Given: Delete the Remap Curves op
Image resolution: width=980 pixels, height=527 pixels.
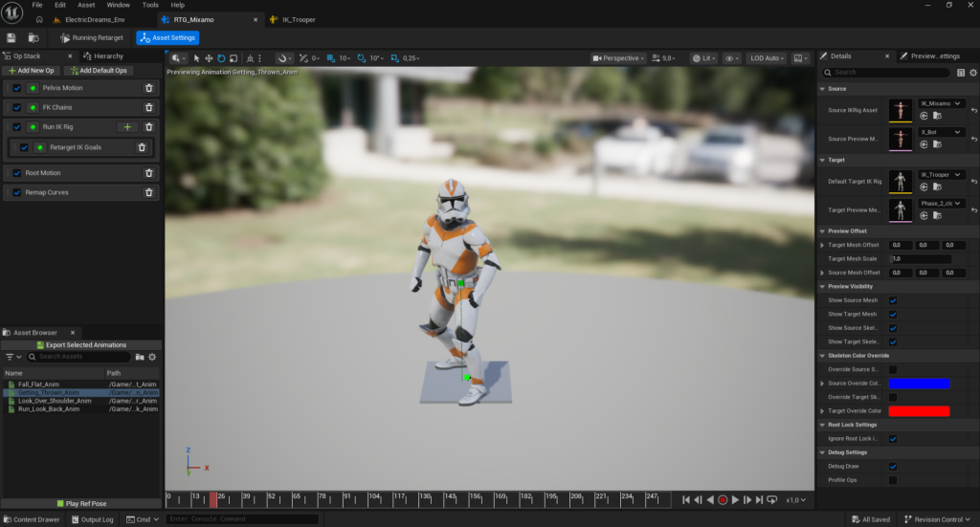Looking at the screenshot, I should (148, 192).
